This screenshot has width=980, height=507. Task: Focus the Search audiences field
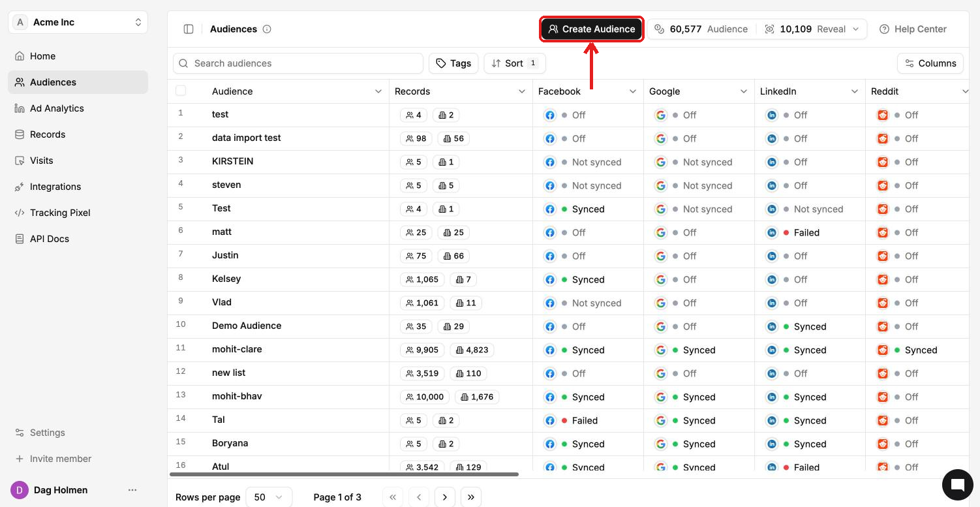pos(298,63)
